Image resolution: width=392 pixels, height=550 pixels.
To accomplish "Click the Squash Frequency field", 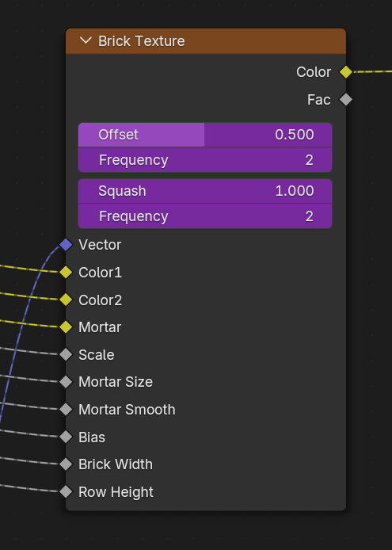I will pyautogui.click(x=205, y=216).
